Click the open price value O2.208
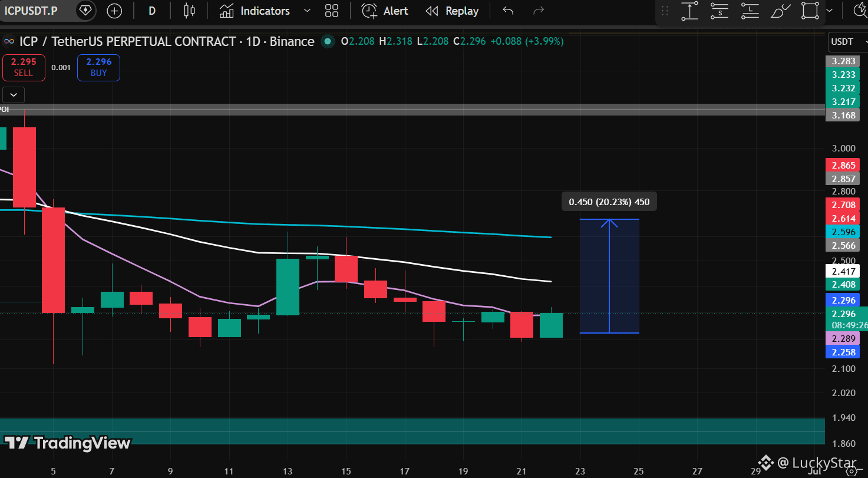 point(357,41)
